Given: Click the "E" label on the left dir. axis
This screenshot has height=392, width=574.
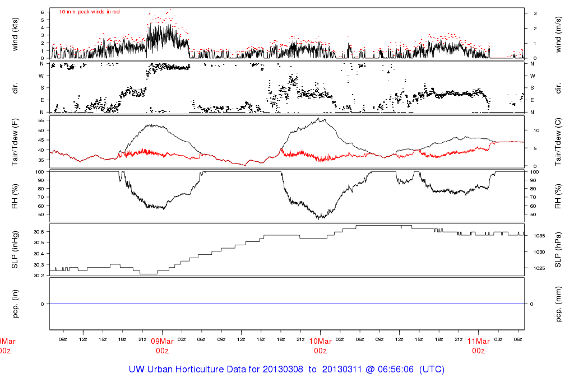Looking at the screenshot, I should coord(42,100).
